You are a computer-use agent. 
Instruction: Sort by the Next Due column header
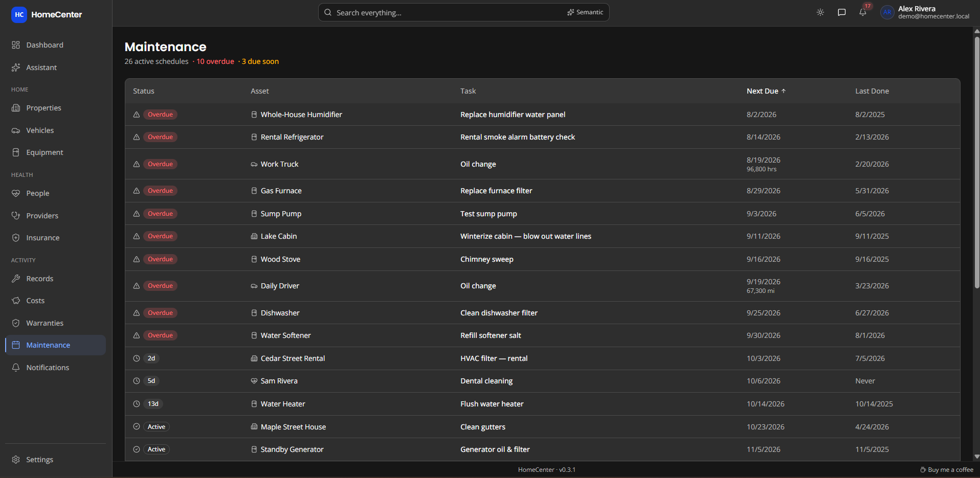pyautogui.click(x=766, y=91)
